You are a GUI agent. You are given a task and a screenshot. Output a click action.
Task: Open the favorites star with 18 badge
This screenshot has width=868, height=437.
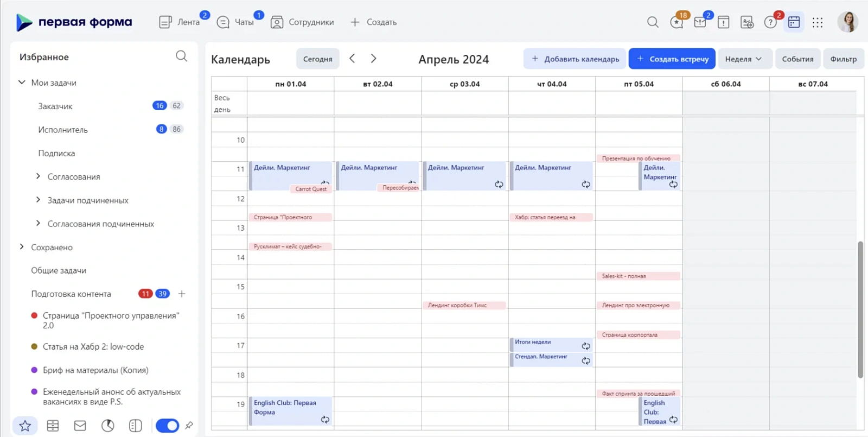pyautogui.click(x=676, y=22)
